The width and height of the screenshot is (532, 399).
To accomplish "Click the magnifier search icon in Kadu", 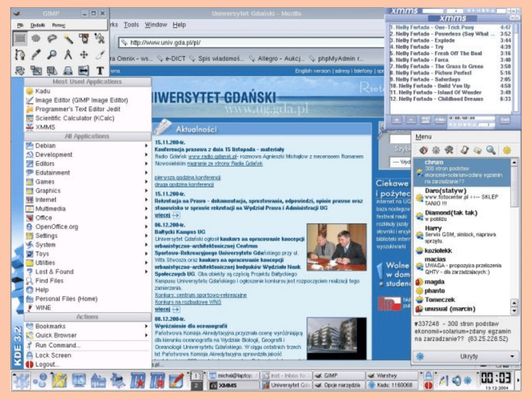I will coord(491,150).
